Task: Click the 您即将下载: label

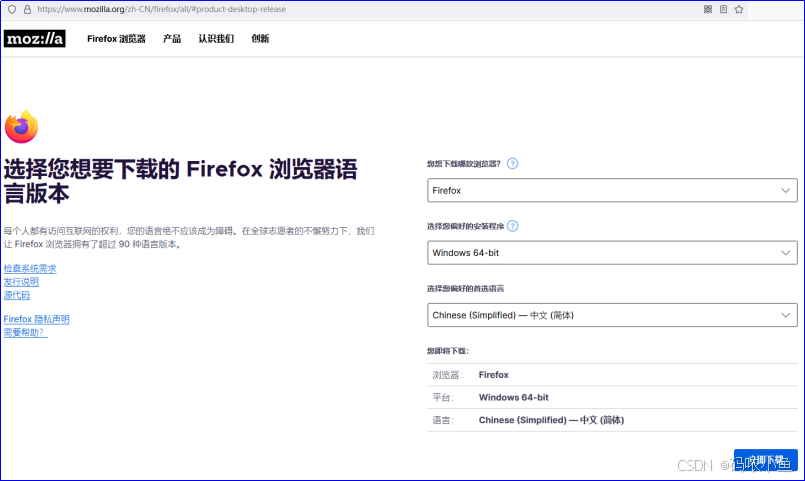Action: tap(448, 351)
